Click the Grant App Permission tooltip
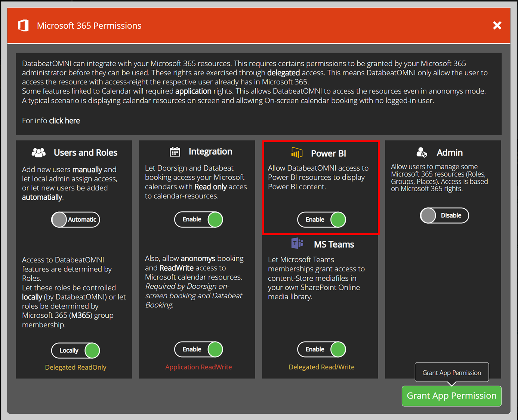518x420 pixels. [x=451, y=373]
